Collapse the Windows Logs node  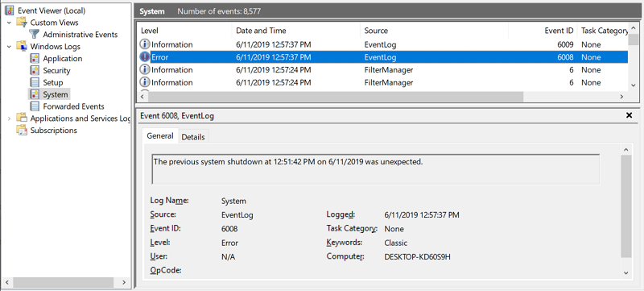coord(9,47)
